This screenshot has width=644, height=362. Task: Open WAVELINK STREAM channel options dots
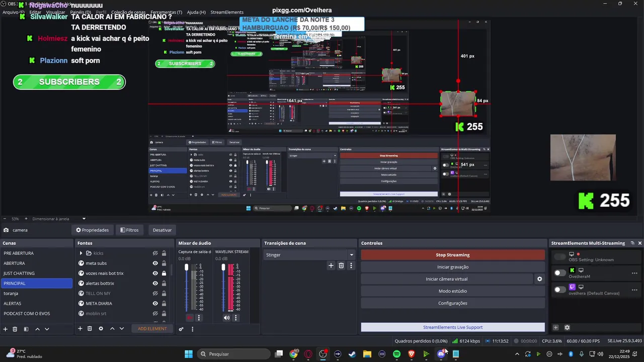click(235, 317)
